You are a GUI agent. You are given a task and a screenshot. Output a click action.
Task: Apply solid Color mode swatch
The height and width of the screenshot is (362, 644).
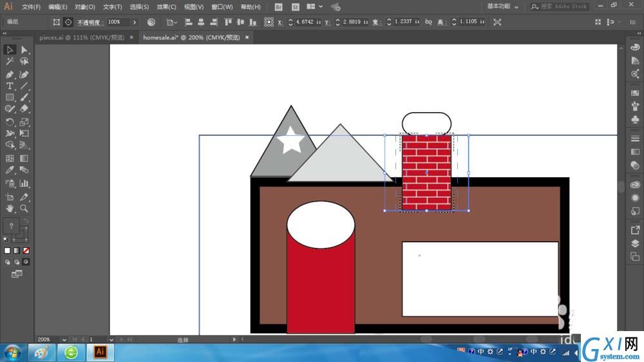[x=7, y=251]
